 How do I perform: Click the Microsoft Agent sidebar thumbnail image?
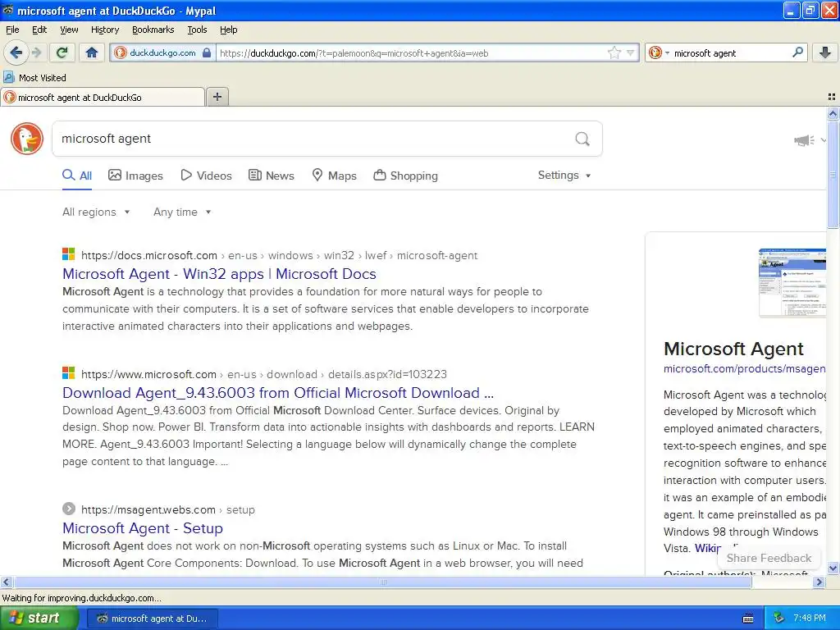coord(792,283)
